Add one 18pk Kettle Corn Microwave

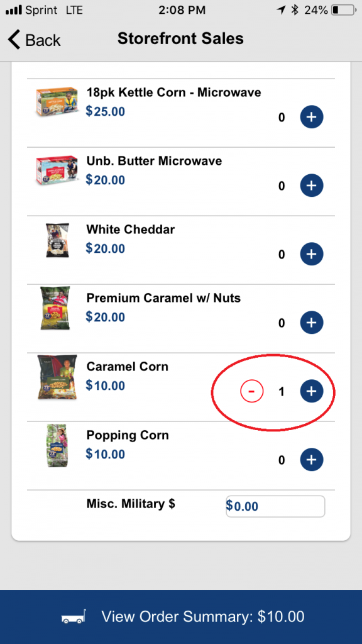pyautogui.click(x=312, y=117)
